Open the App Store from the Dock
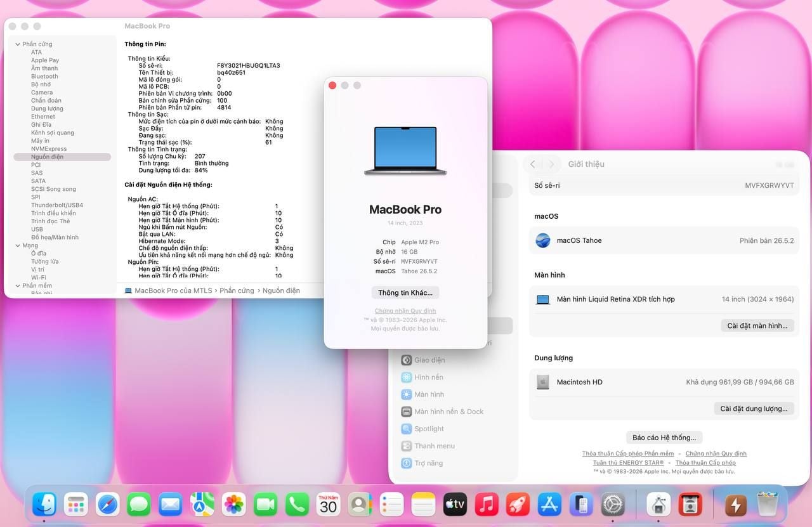The image size is (812, 527). 549,505
